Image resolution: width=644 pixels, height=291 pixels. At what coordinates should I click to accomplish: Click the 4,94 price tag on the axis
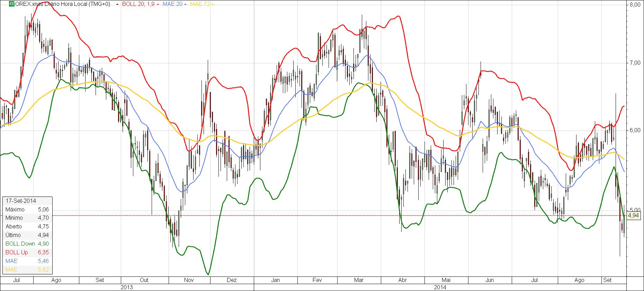[x=633, y=216]
